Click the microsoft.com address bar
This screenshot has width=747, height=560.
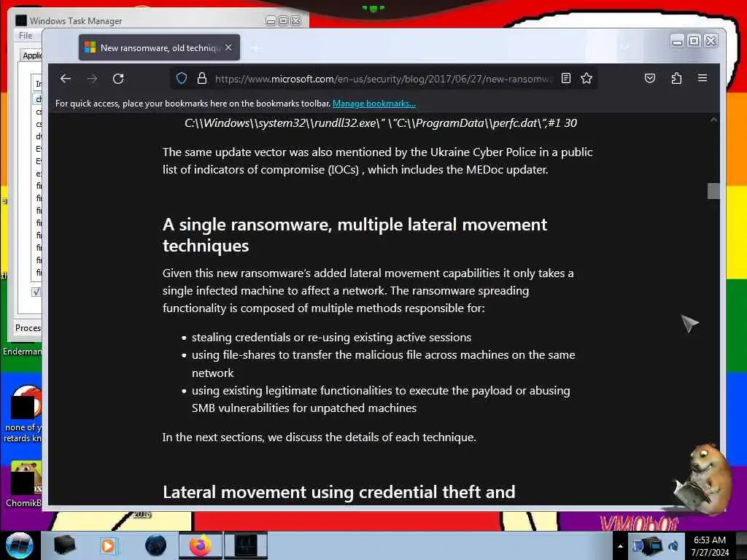pos(384,79)
